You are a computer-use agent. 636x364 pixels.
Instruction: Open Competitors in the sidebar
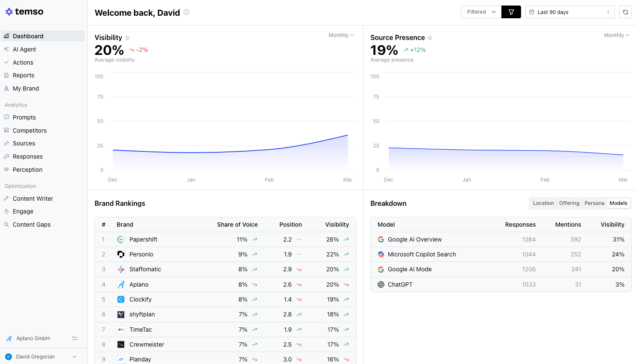tap(29, 131)
